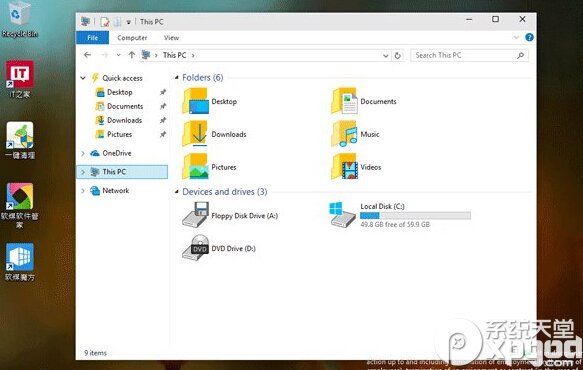Select the Documents folder in Folders
583x370 pixels.
point(364,101)
